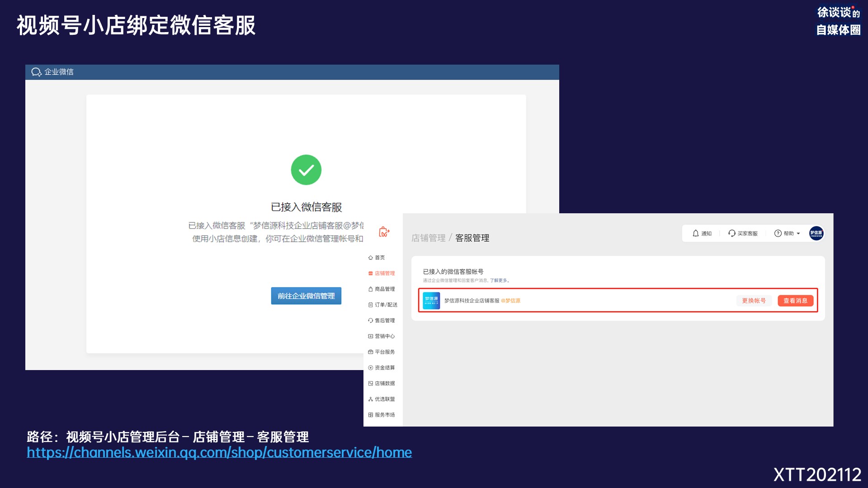Click the green success checkmark icon

click(306, 170)
